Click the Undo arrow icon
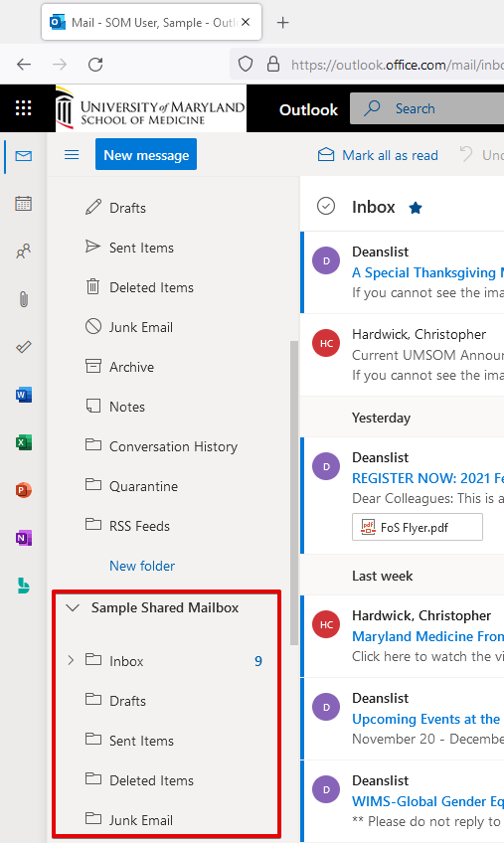The height and width of the screenshot is (843, 504). 466,155
